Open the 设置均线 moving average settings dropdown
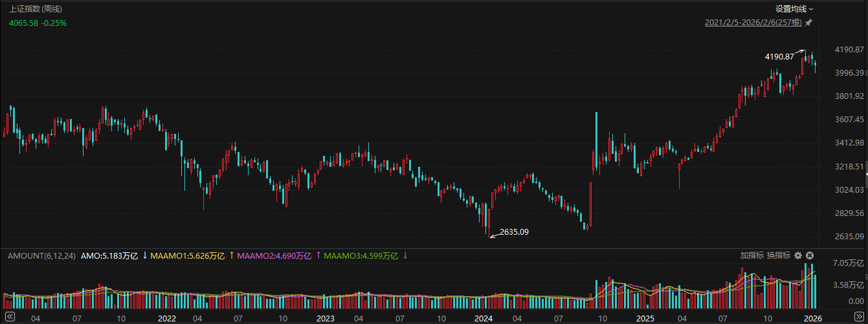The height and width of the screenshot is (324, 868). 794,8
